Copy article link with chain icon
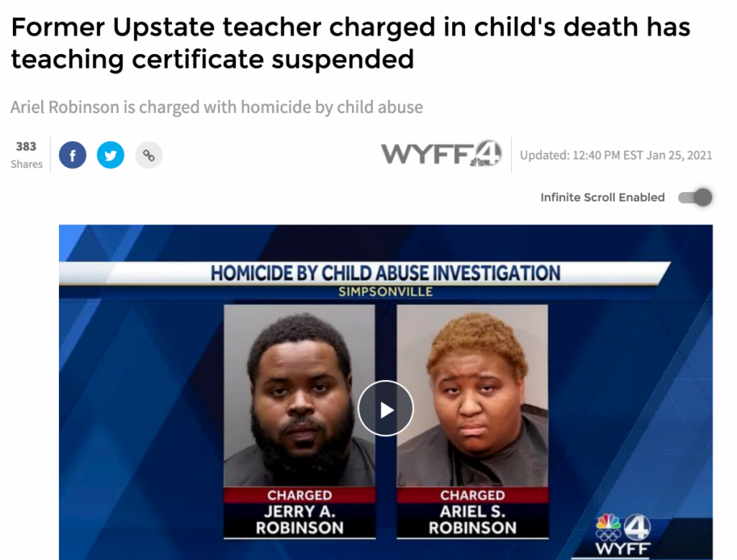Image resolution: width=737 pixels, height=560 pixels. tap(148, 155)
